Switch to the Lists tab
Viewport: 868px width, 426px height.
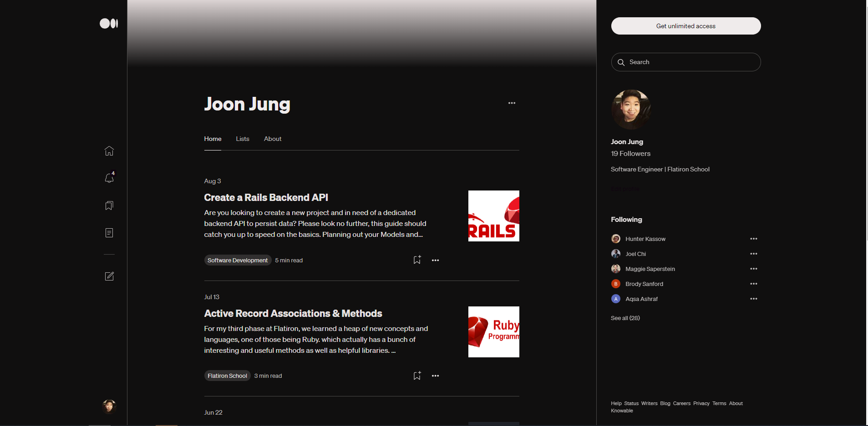tap(243, 139)
